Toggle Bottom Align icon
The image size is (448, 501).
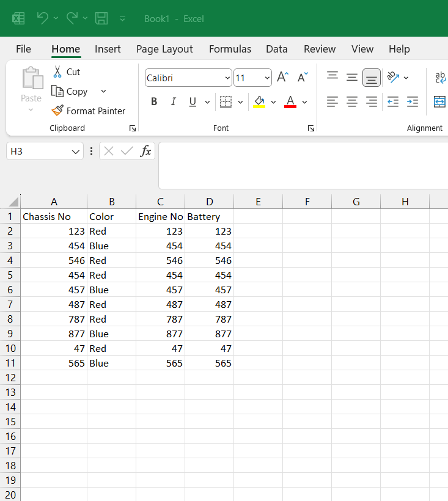point(372,78)
